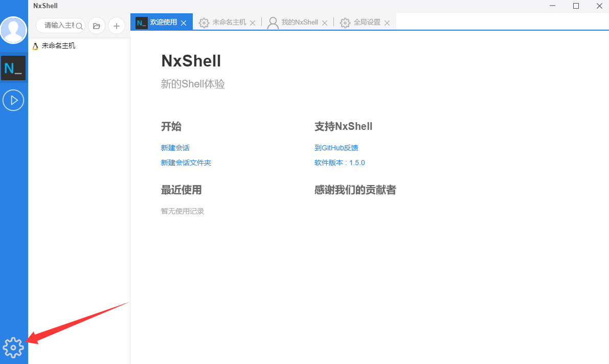Click the 最近使用 heading
This screenshot has height=364, width=609.
(x=182, y=190)
